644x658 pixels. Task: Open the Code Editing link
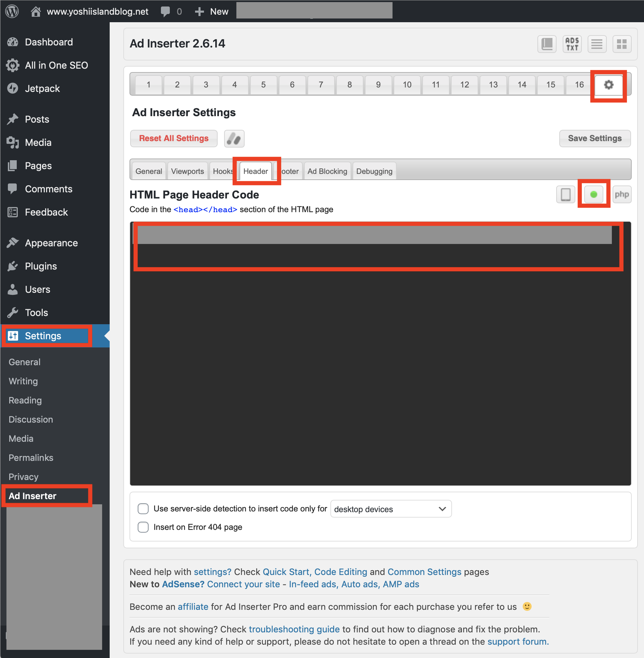pyautogui.click(x=341, y=572)
